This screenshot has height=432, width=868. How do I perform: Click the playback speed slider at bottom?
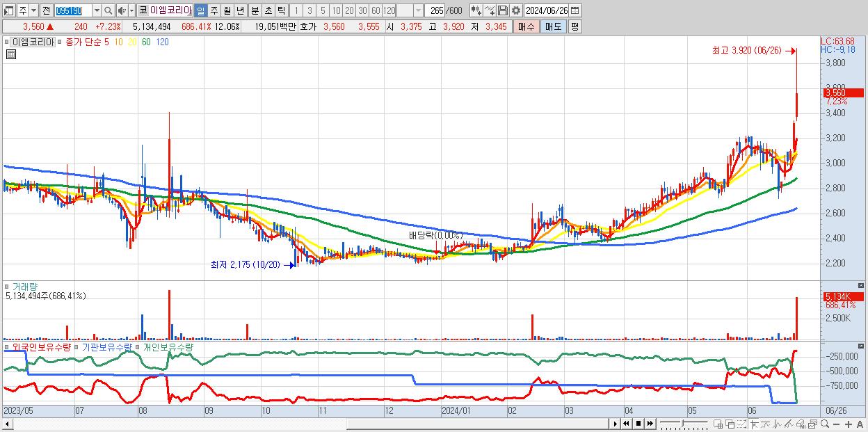[x=684, y=424]
